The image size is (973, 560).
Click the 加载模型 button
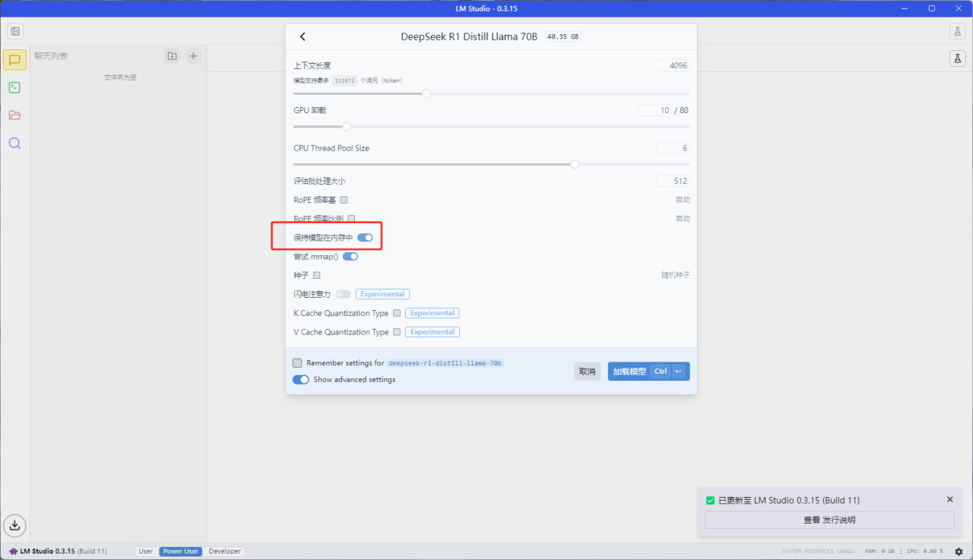(x=648, y=372)
